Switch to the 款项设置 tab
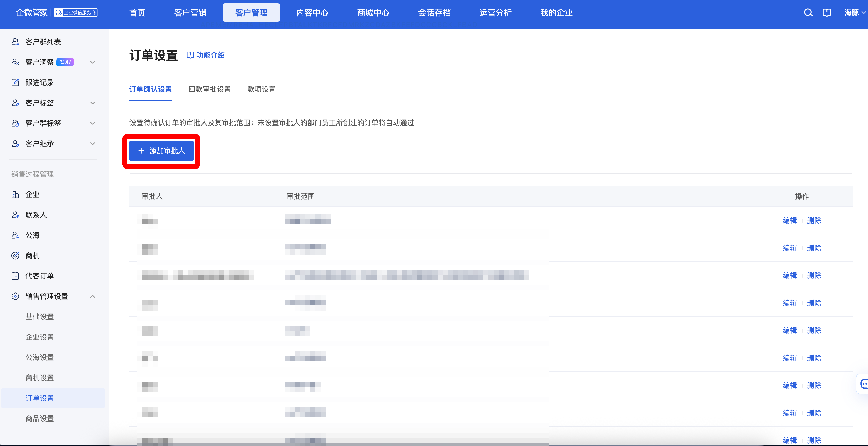The image size is (868, 446). (x=262, y=89)
